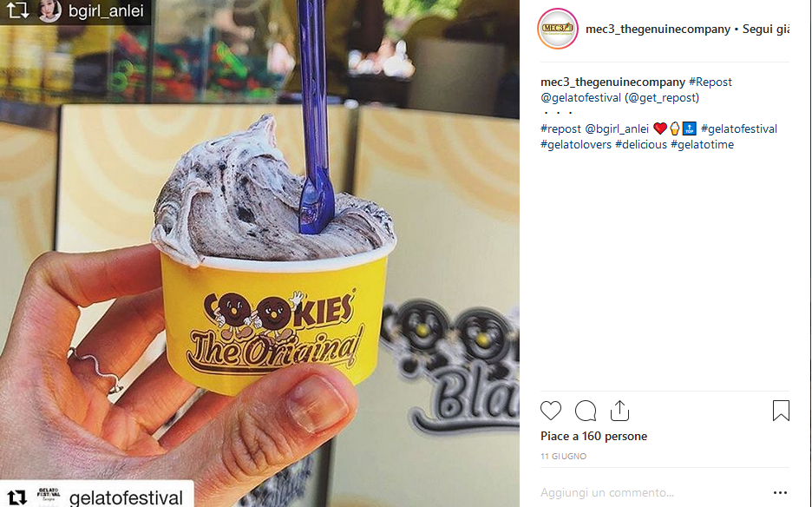Image resolution: width=812 pixels, height=507 pixels.
Task: Focus the 'Aggiungi un commento' field
Action: click(652, 492)
